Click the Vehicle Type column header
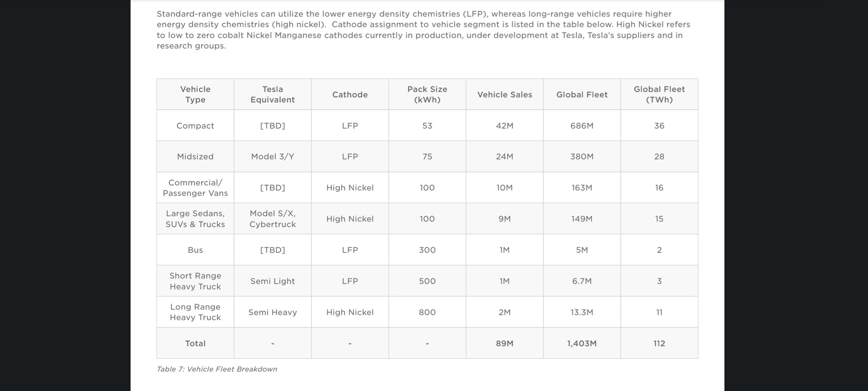Viewport: 868px width, 391px height. (x=195, y=94)
